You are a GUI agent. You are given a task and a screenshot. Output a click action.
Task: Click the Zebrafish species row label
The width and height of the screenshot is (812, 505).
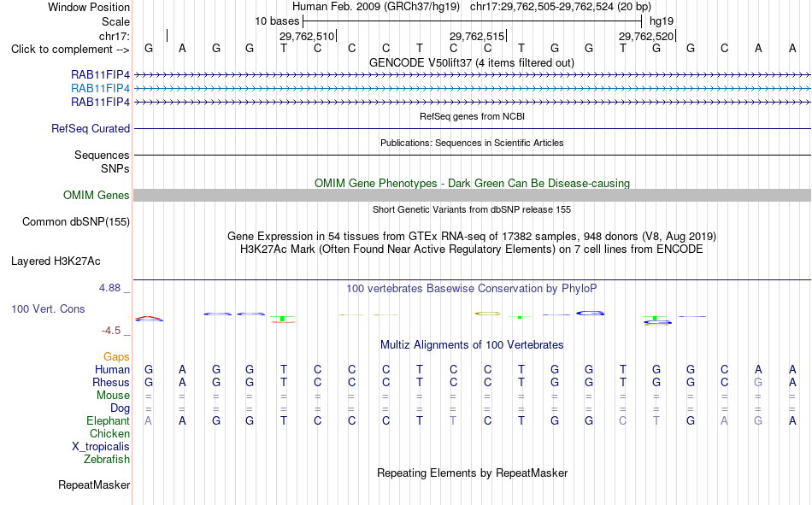pyautogui.click(x=107, y=459)
